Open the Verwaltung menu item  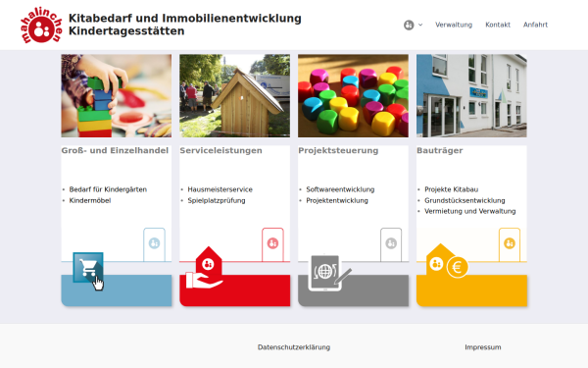[454, 25]
